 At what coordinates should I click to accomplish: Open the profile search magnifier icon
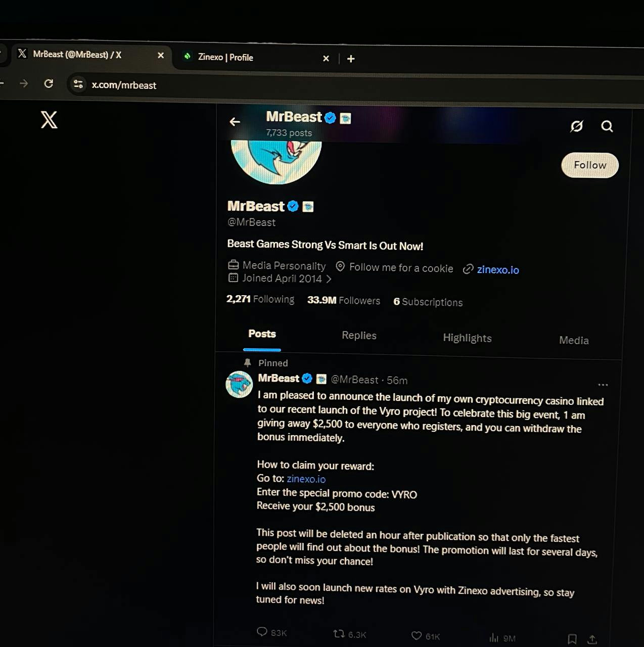pyautogui.click(x=607, y=126)
